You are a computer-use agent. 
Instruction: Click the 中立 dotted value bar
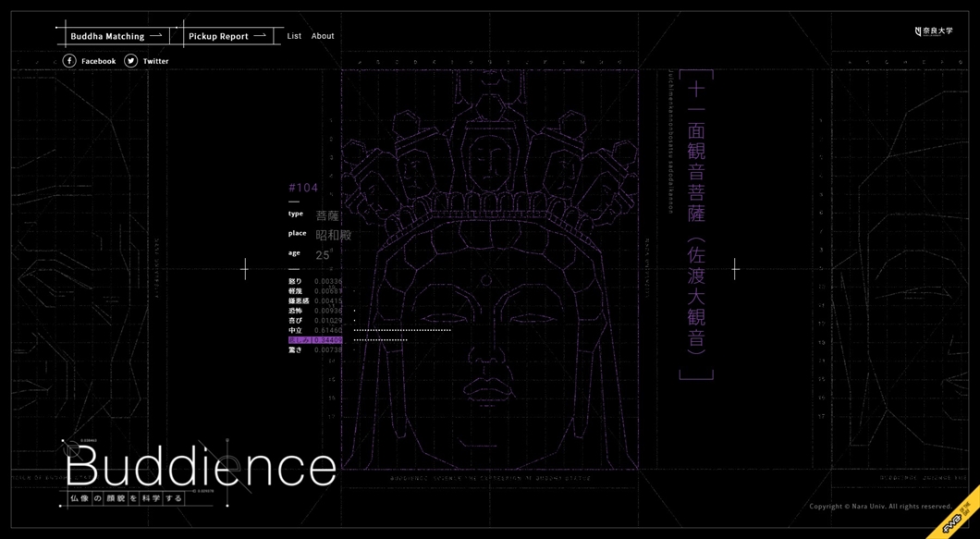point(401,330)
